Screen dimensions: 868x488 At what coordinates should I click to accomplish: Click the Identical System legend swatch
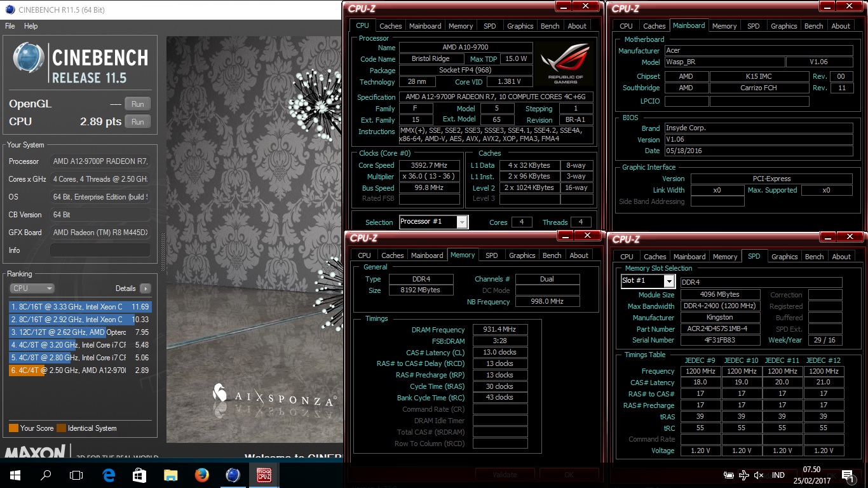coord(61,428)
